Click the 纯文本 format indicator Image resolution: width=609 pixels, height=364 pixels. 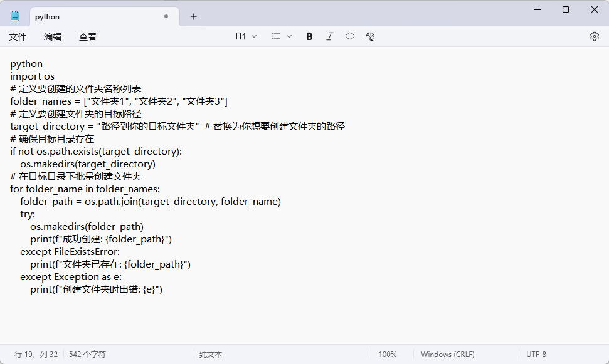tap(211, 355)
